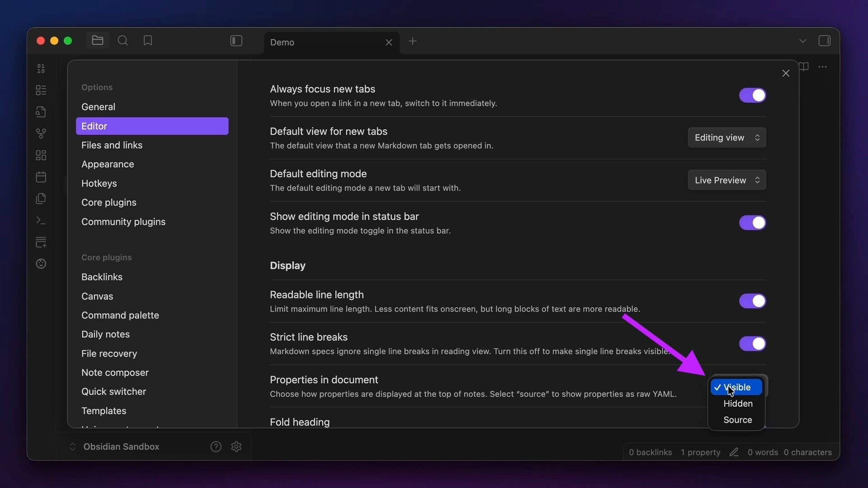868x488 pixels.
Task: Toggle the left sidebar collapse icon
Action: pos(236,41)
